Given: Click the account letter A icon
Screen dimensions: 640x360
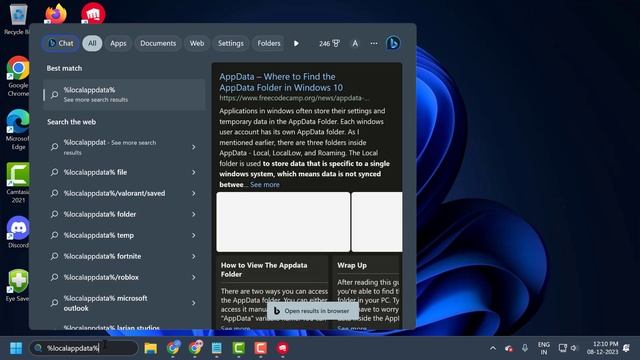Looking at the screenshot, I should (355, 43).
